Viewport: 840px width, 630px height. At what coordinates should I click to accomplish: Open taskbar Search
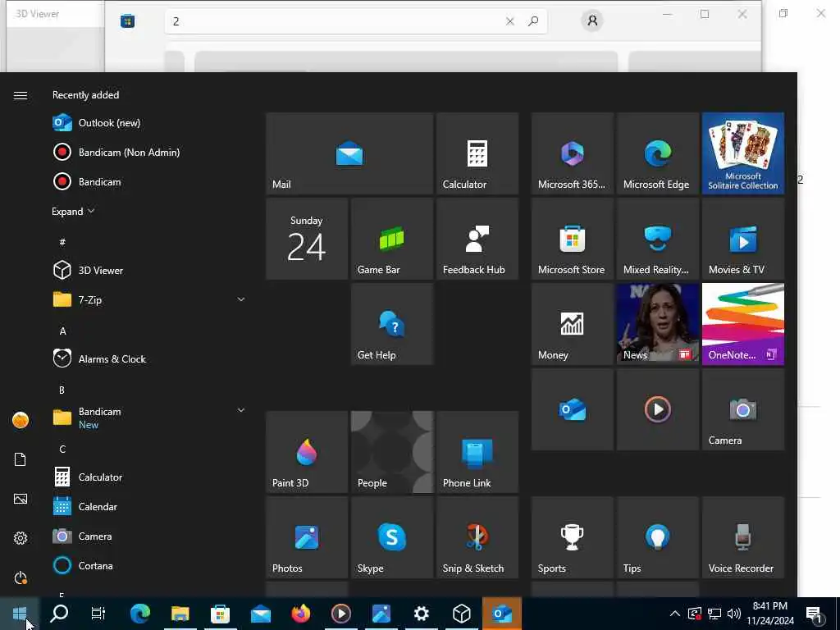point(59,614)
